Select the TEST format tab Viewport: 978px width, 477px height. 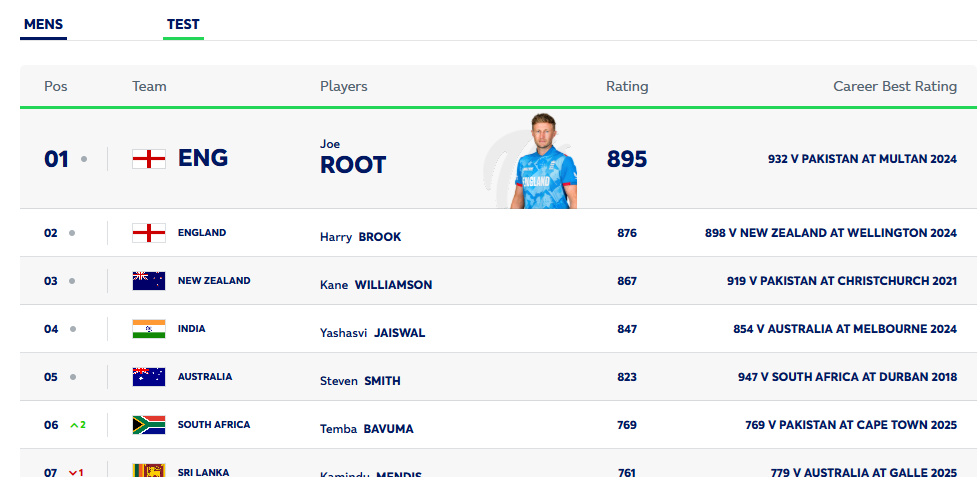pos(183,24)
